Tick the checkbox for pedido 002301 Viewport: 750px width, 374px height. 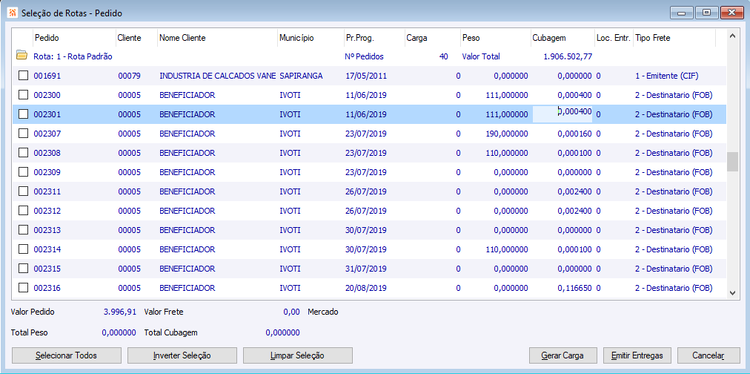(x=23, y=114)
